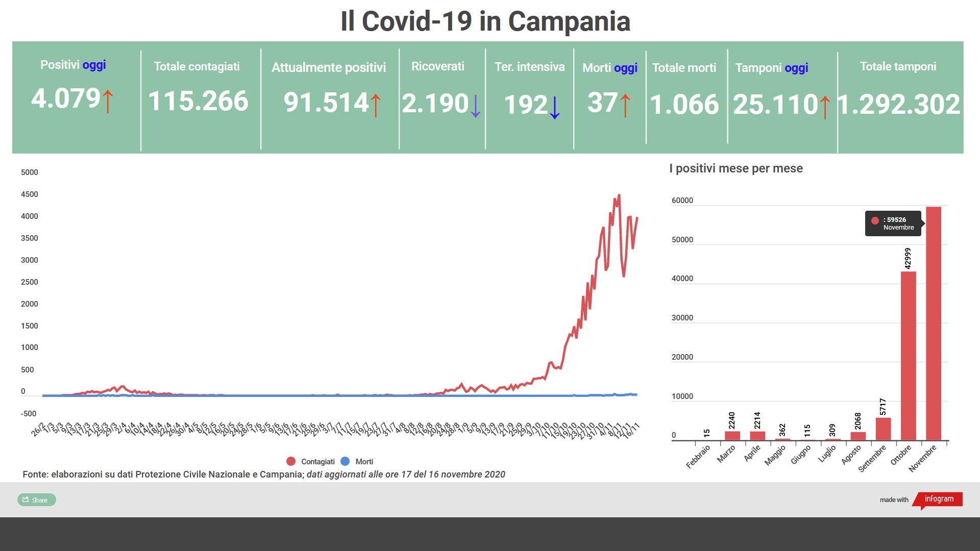Select the Ottobre bar with 42999
The width and height of the screenshot is (980, 551).
(909, 356)
